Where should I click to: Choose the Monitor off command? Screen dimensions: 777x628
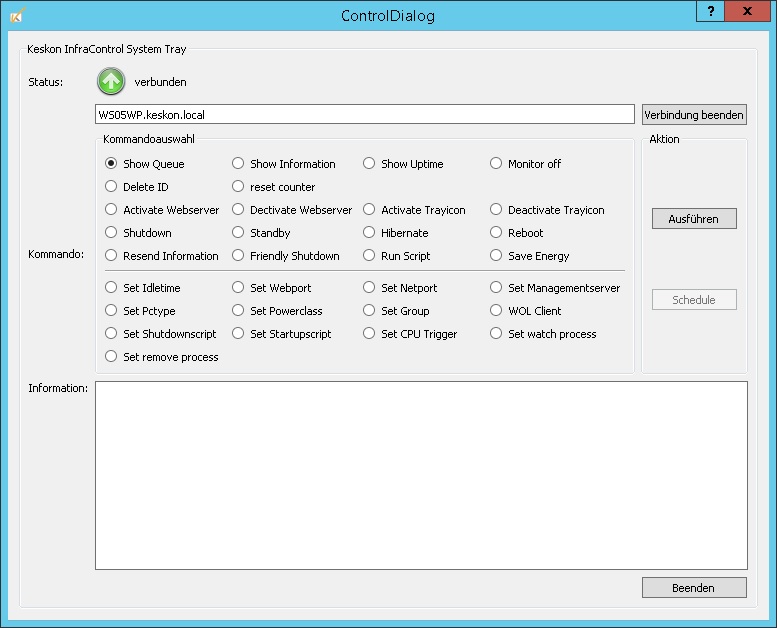tap(496, 164)
